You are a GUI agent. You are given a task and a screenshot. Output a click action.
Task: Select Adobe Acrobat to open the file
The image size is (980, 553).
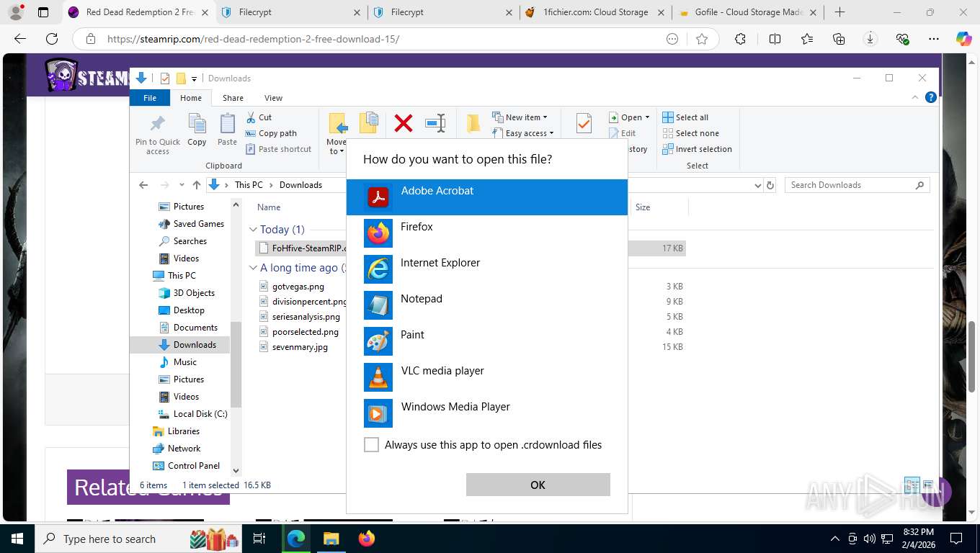tap(486, 197)
